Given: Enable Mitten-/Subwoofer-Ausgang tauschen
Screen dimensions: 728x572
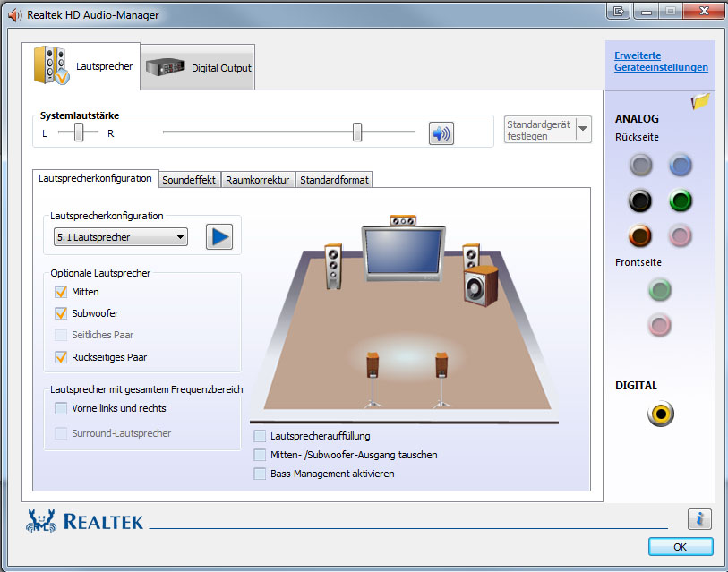Looking at the screenshot, I should 260,455.
